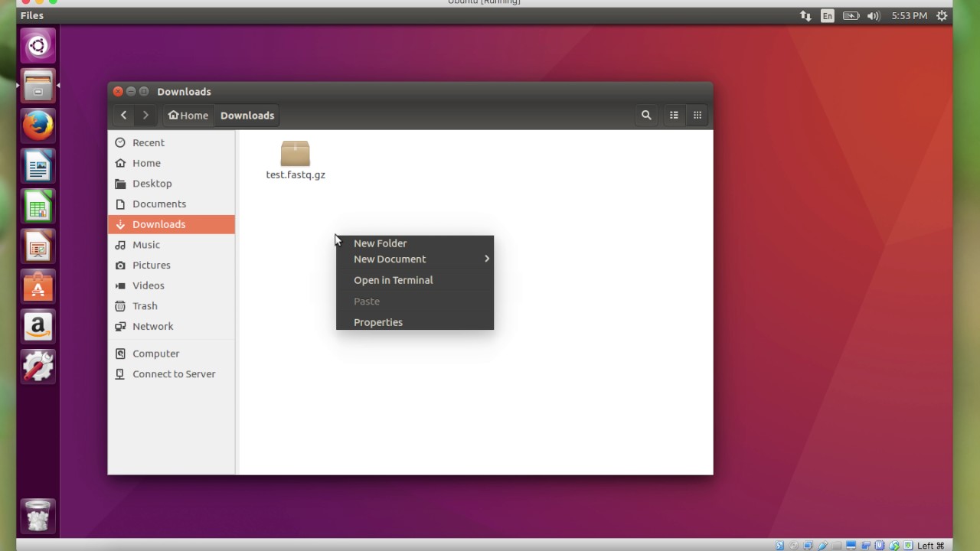Switch to list view in Files
This screenshot has width=980, height=551.
coord(674,116)
